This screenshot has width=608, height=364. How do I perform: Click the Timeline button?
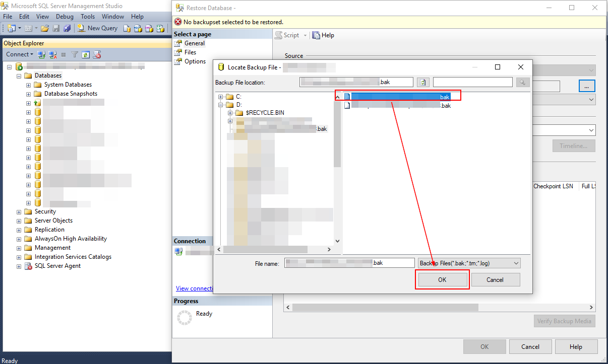[x=574, y=146]
